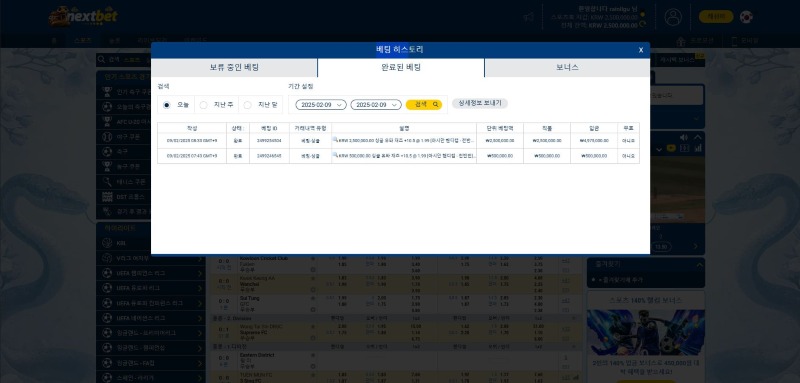The height and width of the screenshot is (383, 800).
Task: Refresh the balance with the refresh icon
Action: 642,23
